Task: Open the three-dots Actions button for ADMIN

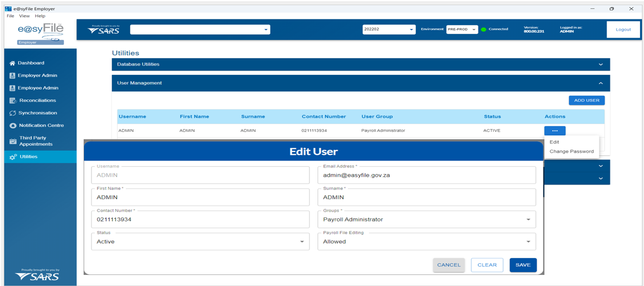Action: pyautogui.click(x=555, y=131)
